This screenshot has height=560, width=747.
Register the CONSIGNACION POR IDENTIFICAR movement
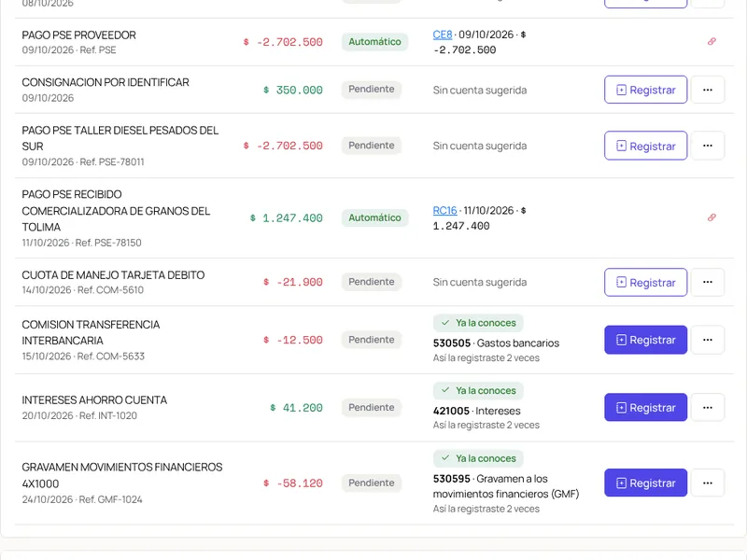click(645, 90)
